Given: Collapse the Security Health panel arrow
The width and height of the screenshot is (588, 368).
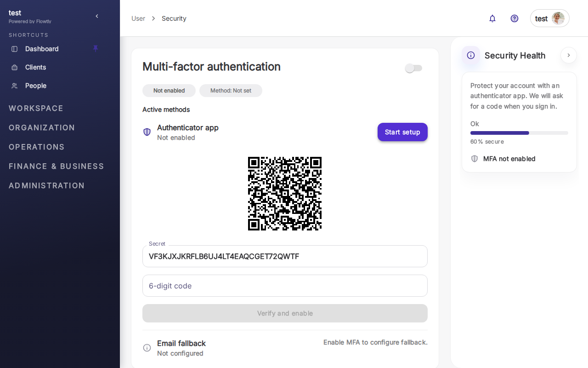Looking at the screenshot, I should 569,55.
